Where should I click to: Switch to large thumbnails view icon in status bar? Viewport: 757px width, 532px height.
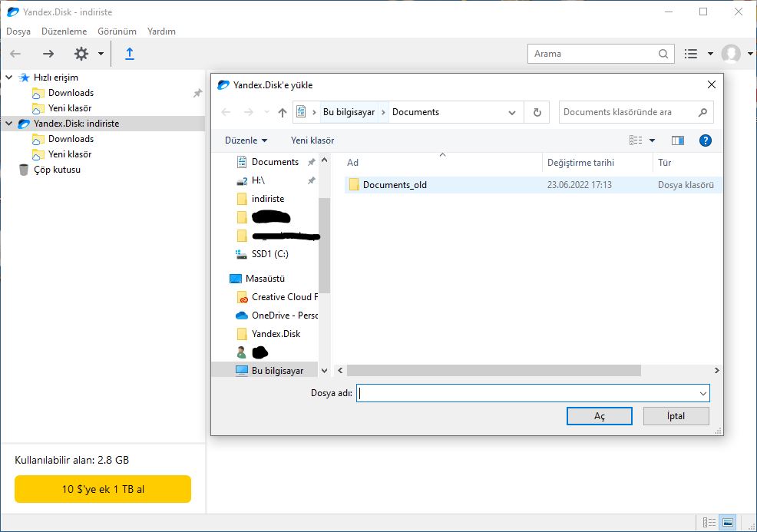pyautogui.click(x=728, y=522)
